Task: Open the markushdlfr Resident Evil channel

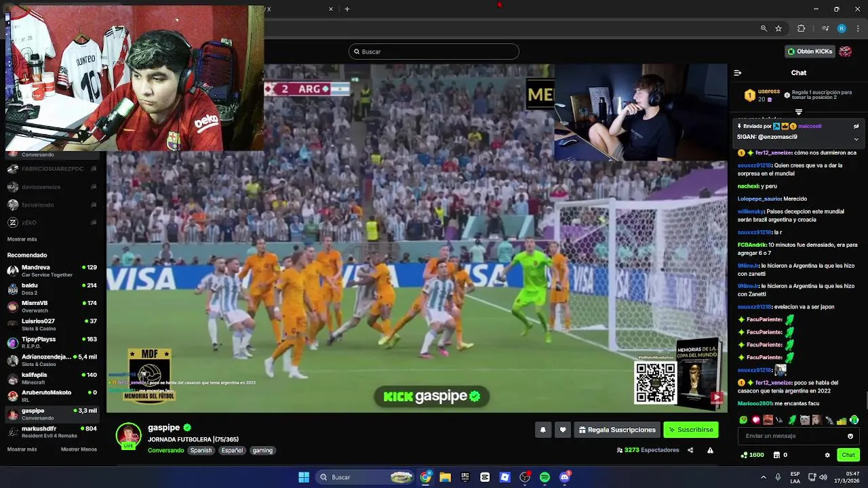Action: pos(52,432)
